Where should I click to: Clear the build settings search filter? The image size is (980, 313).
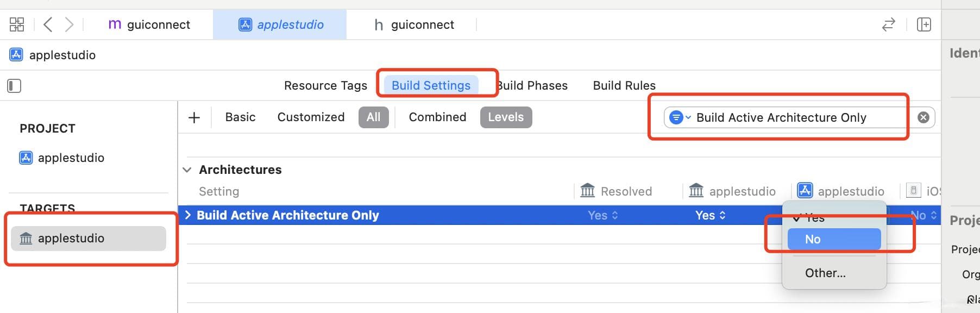point(923,117)
